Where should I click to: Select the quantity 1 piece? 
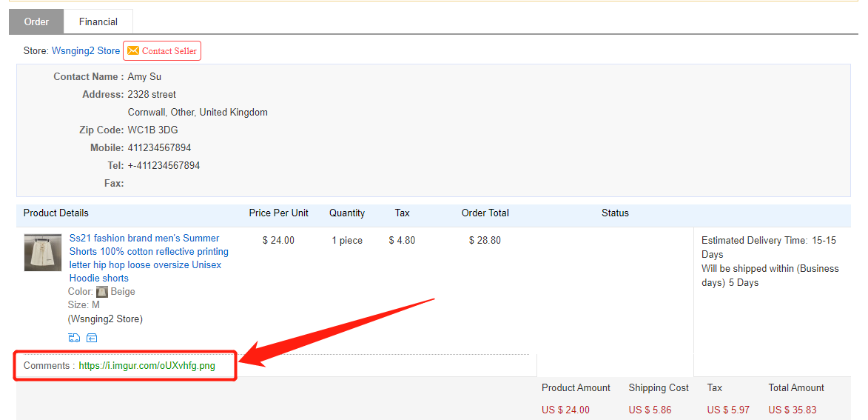[x=347, y=241]
